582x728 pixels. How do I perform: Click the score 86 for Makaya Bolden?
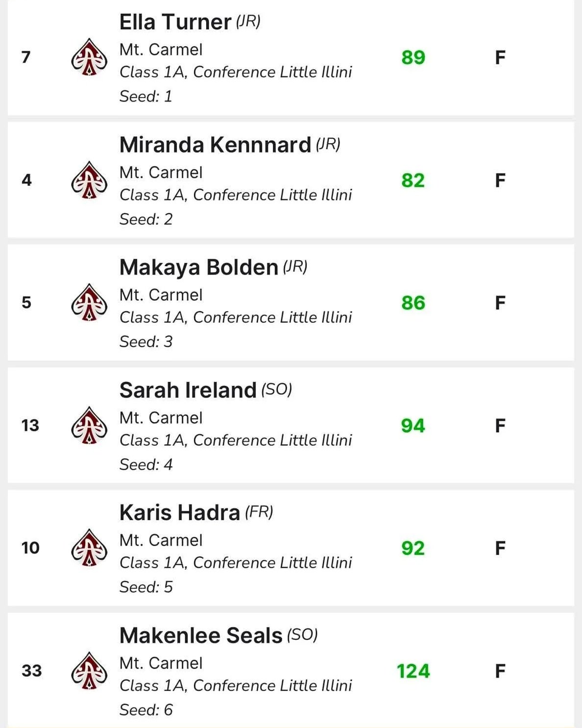(413, 303)
